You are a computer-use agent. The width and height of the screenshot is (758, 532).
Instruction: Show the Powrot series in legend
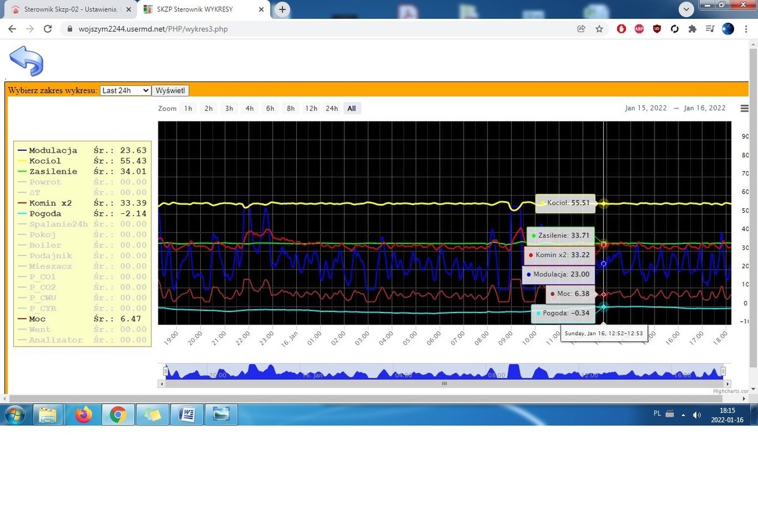click(x=45, y=182)
